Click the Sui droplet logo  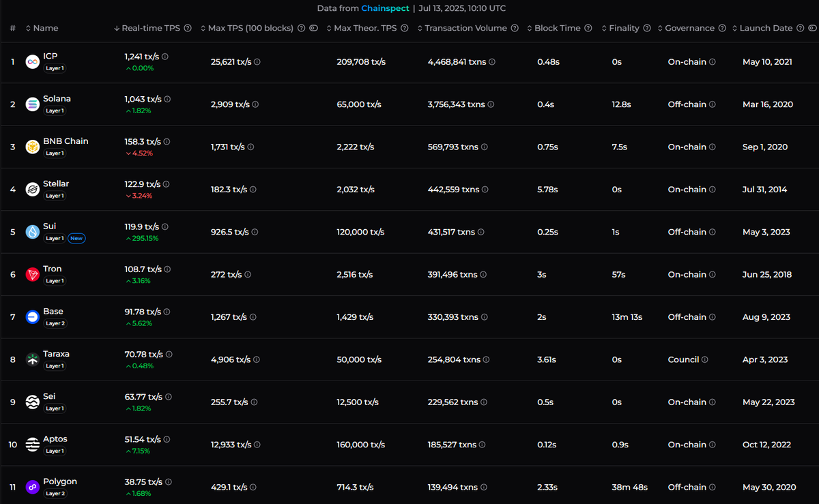(x=32, y=232)
